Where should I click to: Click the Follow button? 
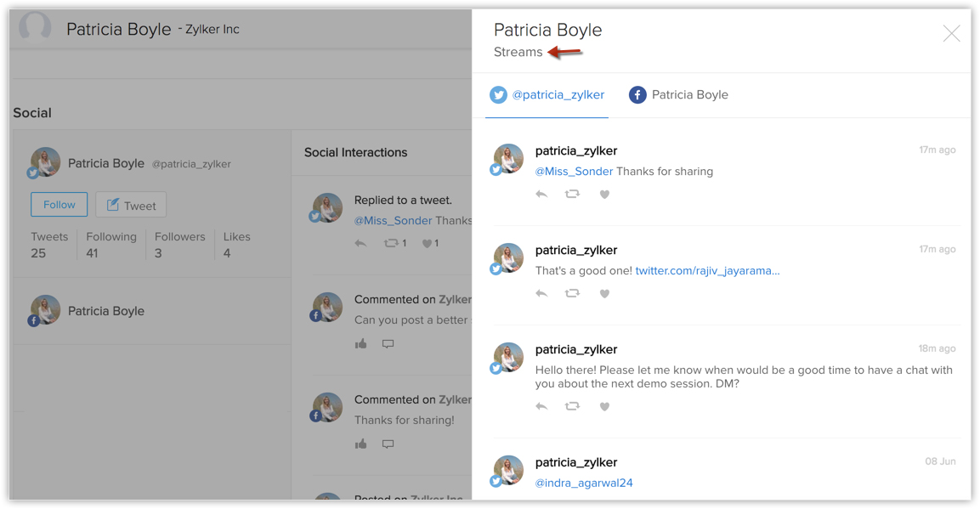click(59, 205)
